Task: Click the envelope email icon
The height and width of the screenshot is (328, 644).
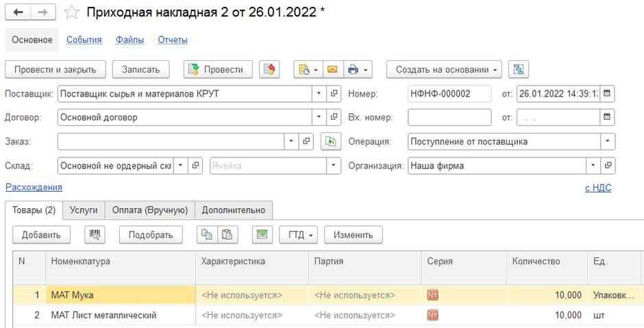Action: tap(333, 69)
